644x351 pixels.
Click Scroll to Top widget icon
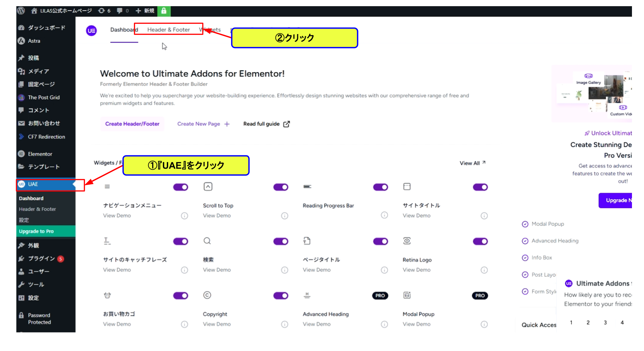[x=208, y=187]
